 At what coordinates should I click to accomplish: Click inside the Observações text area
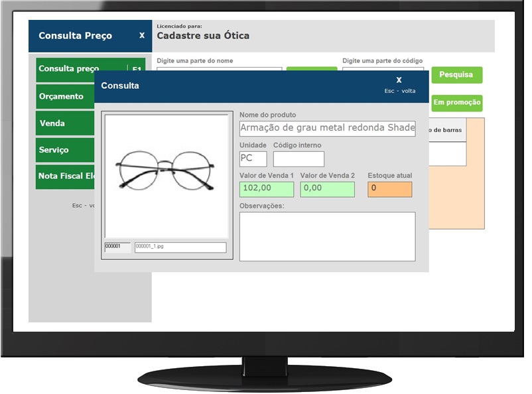point(327,236)
